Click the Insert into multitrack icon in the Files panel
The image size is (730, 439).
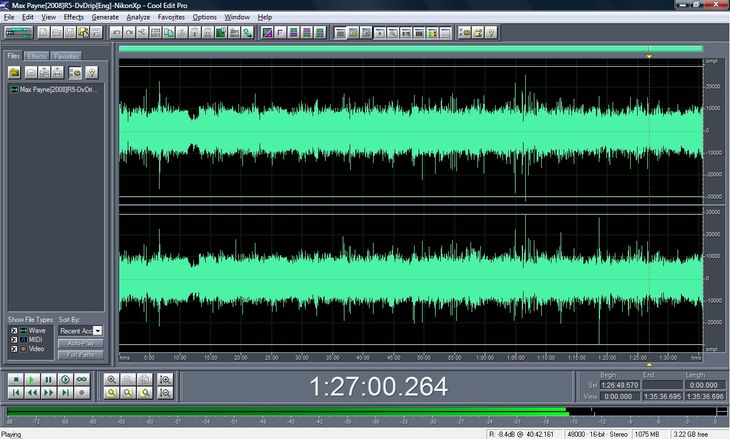tap(44, 73)
